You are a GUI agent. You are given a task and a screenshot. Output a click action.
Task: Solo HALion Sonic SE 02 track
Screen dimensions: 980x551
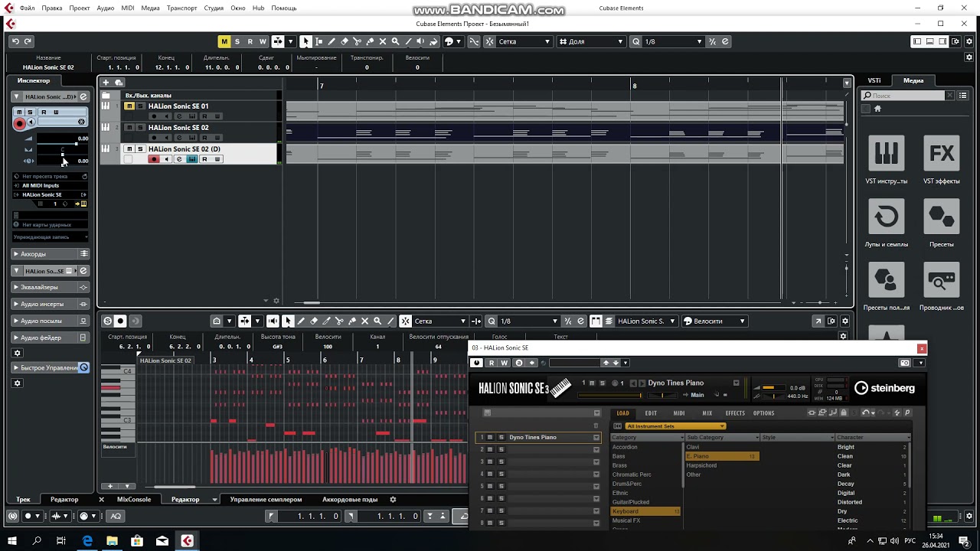tap(140, 128)
